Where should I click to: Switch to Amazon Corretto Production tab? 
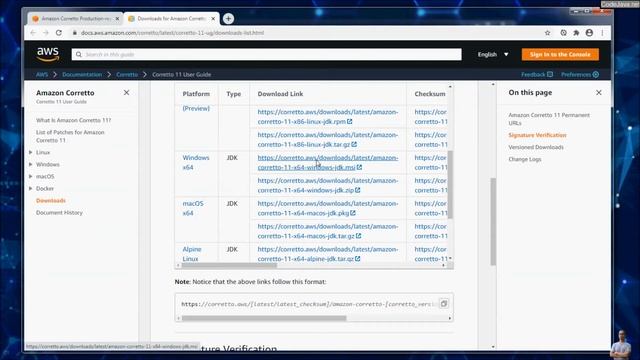tap(76, 19)
